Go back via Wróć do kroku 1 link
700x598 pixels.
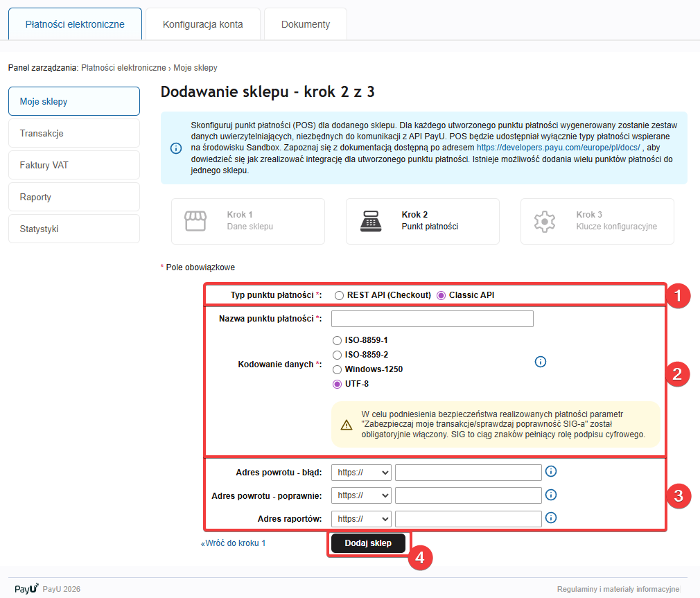tap(234, 543)
